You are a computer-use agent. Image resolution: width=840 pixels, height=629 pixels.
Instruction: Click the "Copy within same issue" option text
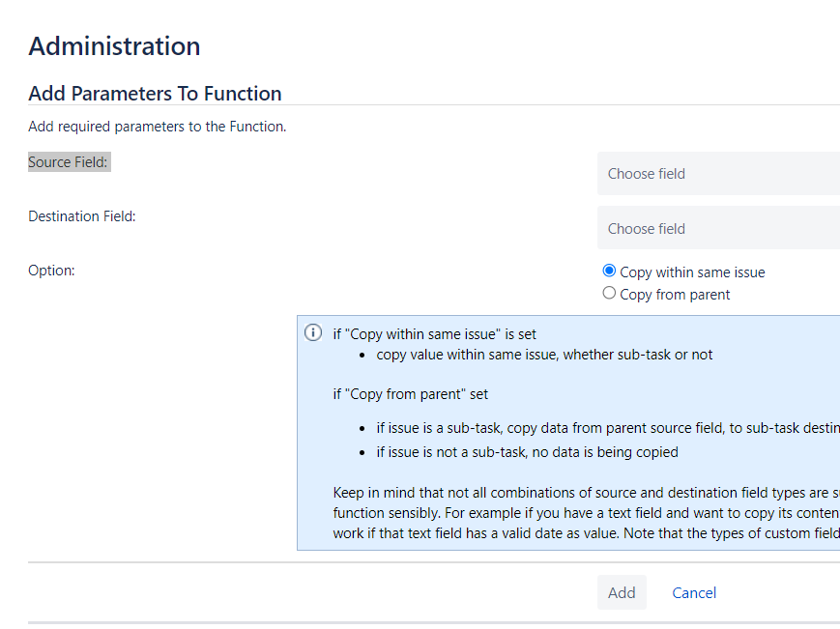692,272
